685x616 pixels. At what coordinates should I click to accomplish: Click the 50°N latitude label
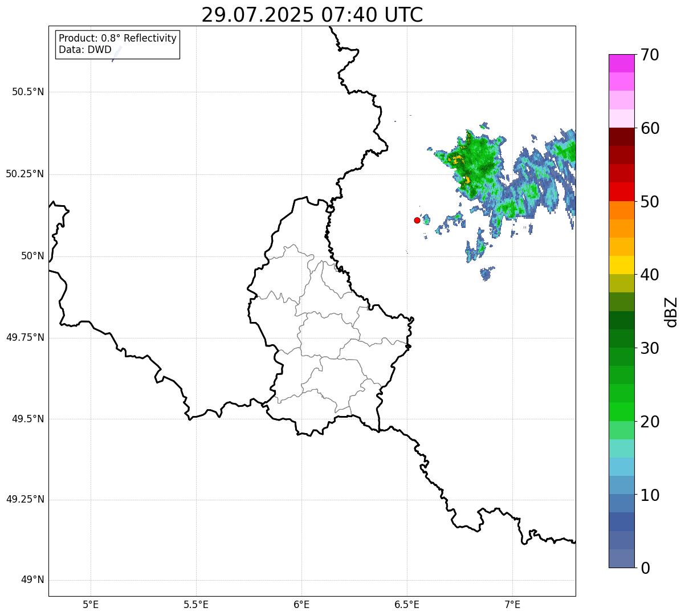32,256
